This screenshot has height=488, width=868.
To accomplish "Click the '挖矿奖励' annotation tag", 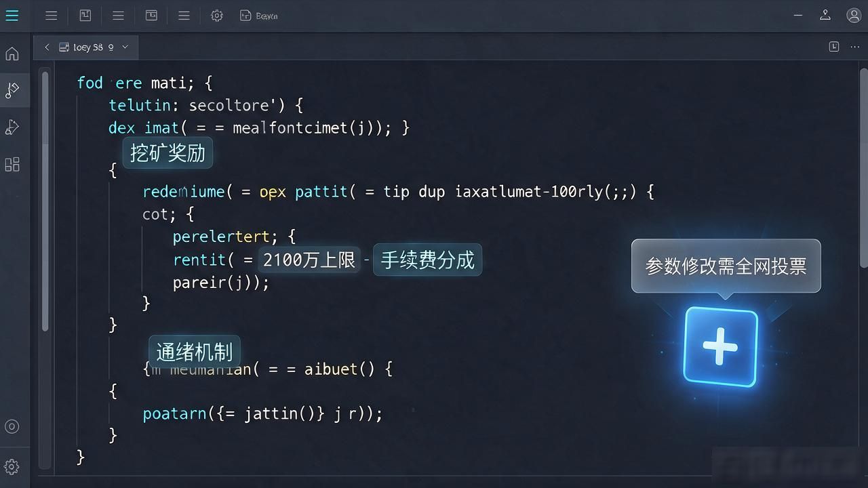I will (167, 153).
